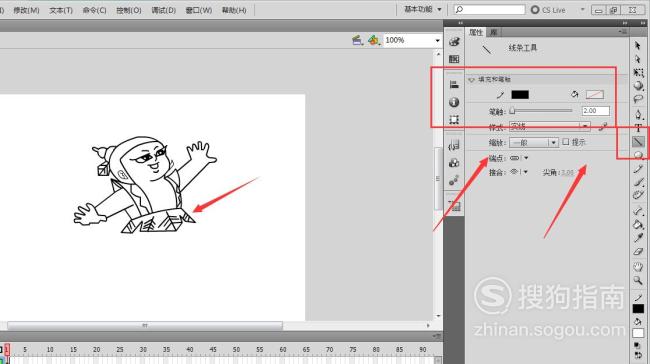
Task: Select the Subselection tool
Action: [x=638, y=59]
